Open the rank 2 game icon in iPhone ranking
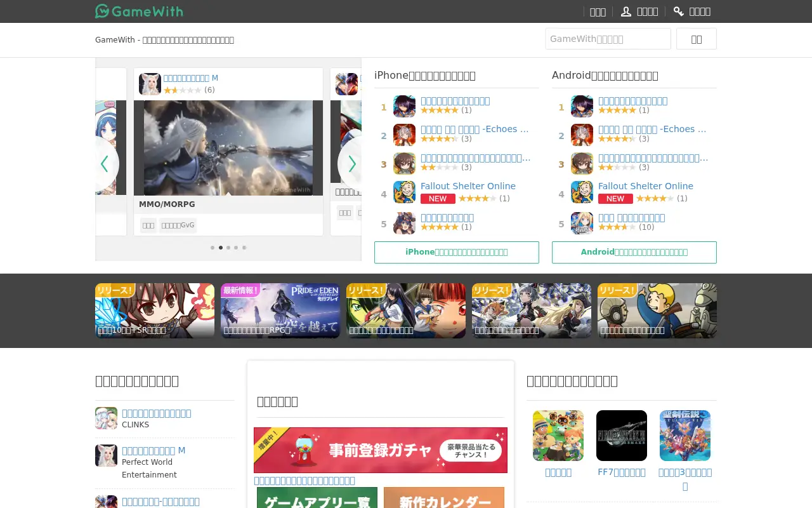Viewport: 812px width, 508px height. point(404,135)
